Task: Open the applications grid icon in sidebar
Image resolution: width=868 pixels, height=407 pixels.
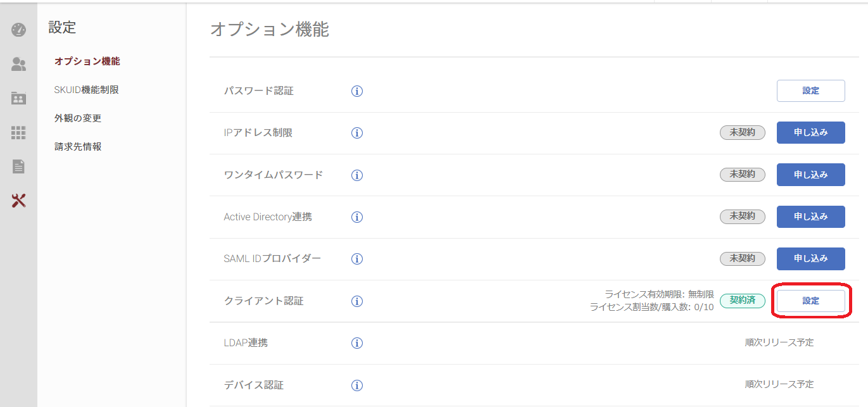Action: pos(18,132)
